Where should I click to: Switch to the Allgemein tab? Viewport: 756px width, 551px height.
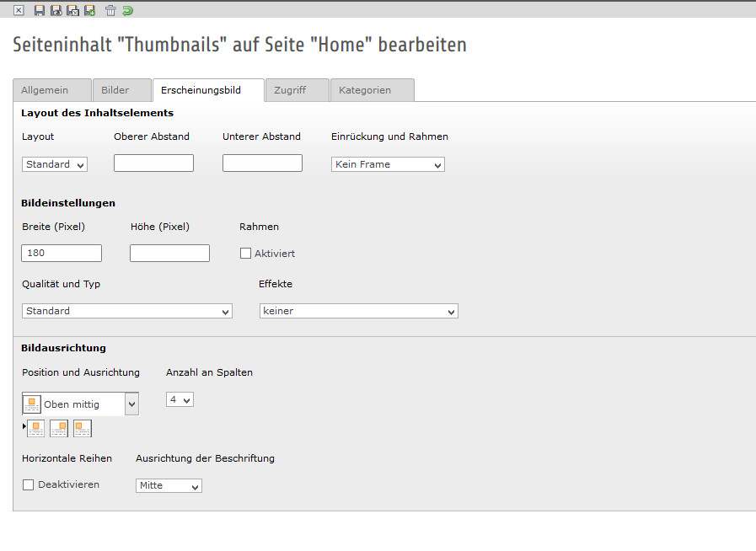[x=52, y=90]
